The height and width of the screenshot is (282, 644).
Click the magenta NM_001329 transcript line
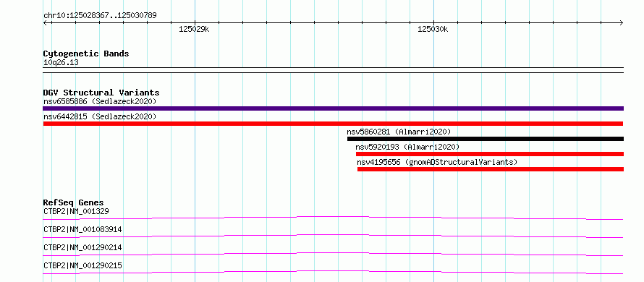point(333,218)
